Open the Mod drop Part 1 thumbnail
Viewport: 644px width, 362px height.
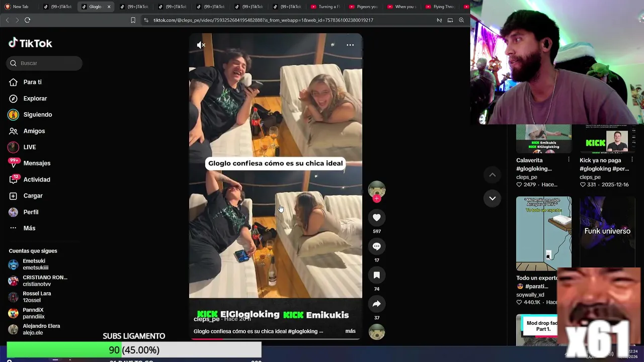[x=537, y=330]
